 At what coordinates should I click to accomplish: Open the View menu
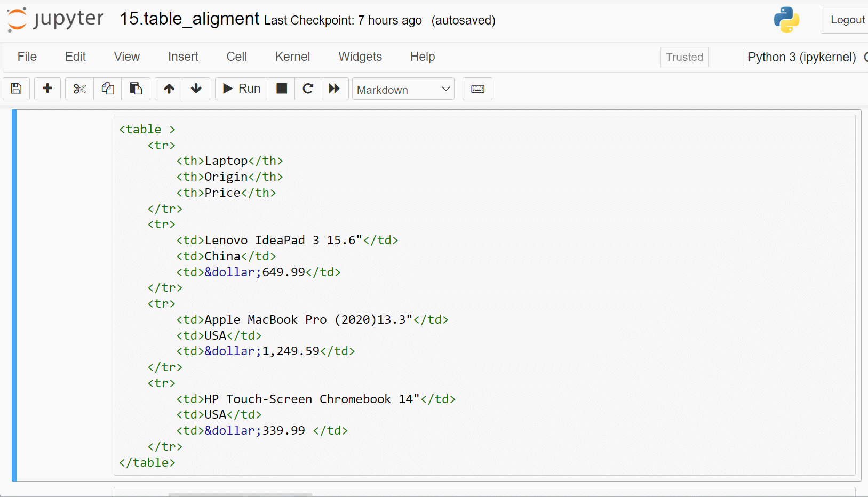coord(127,57)
